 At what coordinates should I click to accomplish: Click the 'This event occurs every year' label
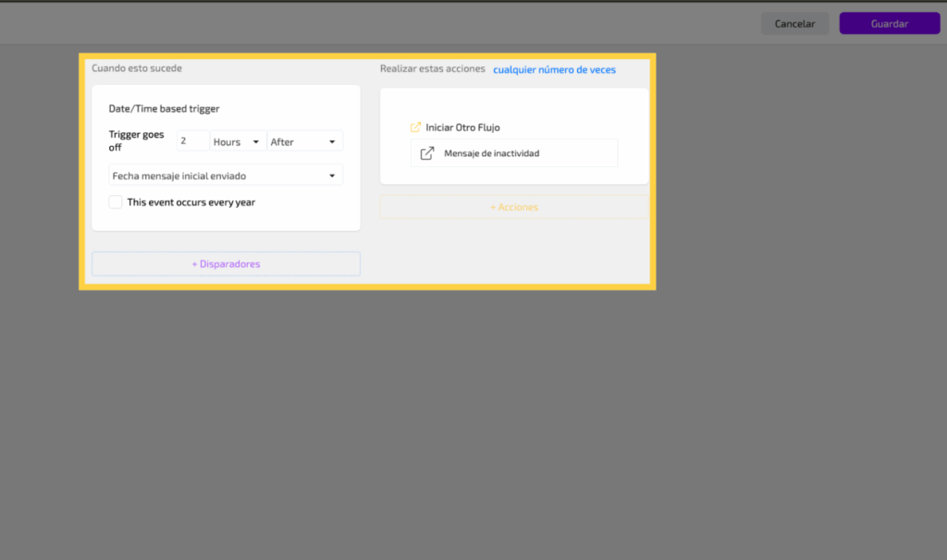191,202
